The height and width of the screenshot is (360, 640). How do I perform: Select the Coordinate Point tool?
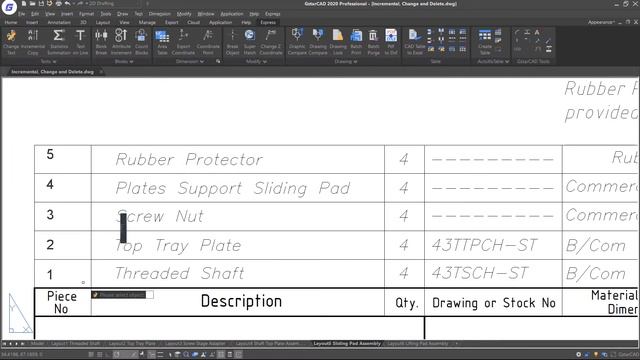[x=208, y=42]
